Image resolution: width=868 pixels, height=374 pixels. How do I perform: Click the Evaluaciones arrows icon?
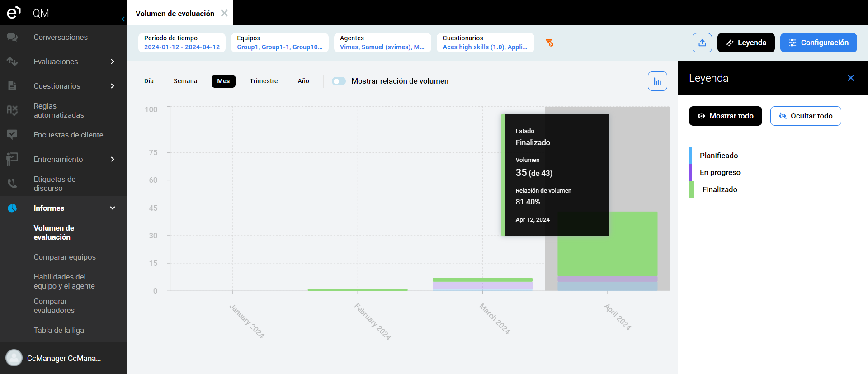[12, 62]
